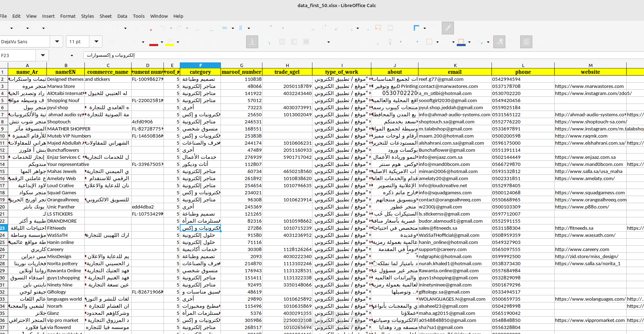Toggle the Left-To-Right text direction button
The height and width of the screenshot is (334, 644).
pyautogui.click(x=499, y=42)
